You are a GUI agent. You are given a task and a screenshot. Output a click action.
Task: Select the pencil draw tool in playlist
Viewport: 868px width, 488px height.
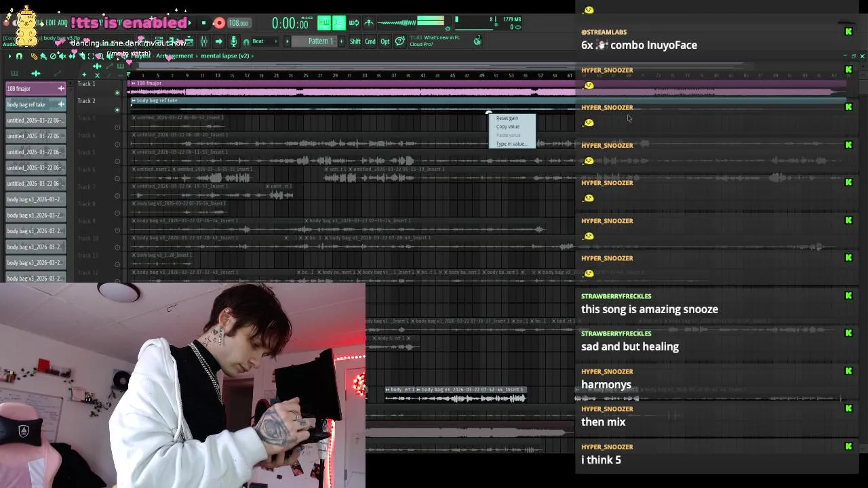pyautogui.click(x=34, y=56)
